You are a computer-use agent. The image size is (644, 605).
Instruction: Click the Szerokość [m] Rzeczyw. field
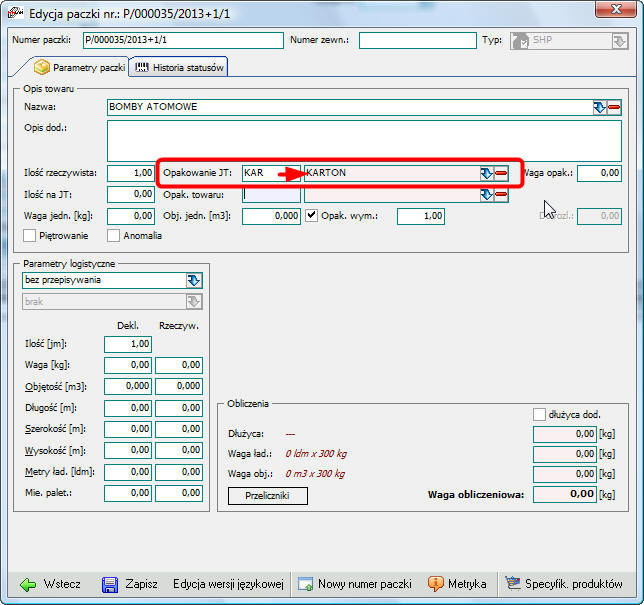click(x=179, y=429)
